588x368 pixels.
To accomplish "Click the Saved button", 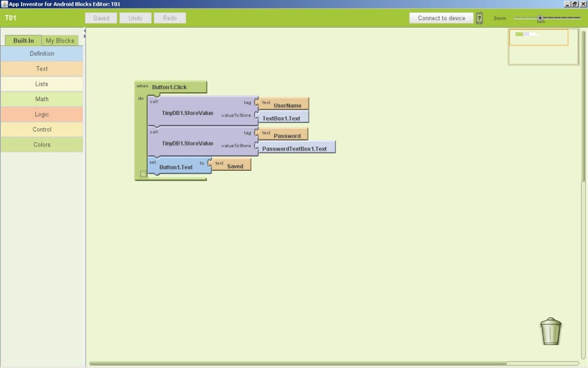I will [101, 18].
